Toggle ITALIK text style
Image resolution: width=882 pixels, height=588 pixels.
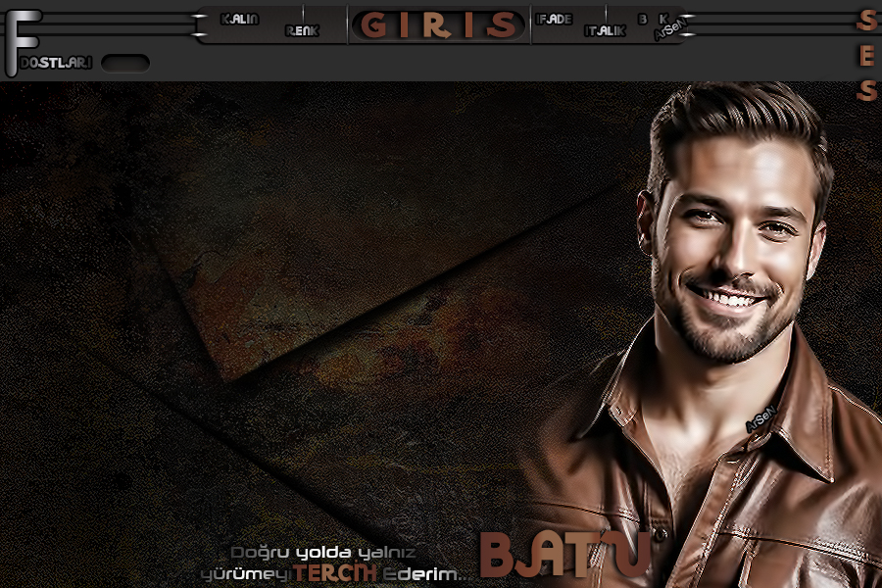[x=605, y=31]
